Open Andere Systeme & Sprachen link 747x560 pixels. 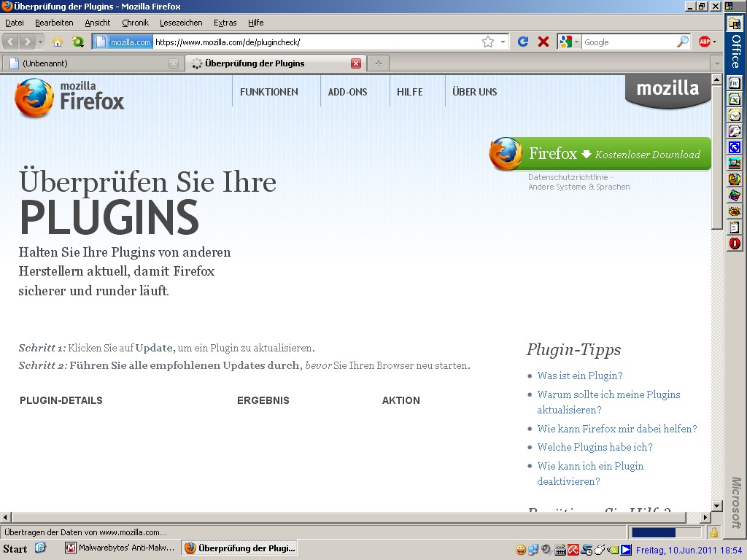[578, 187]
